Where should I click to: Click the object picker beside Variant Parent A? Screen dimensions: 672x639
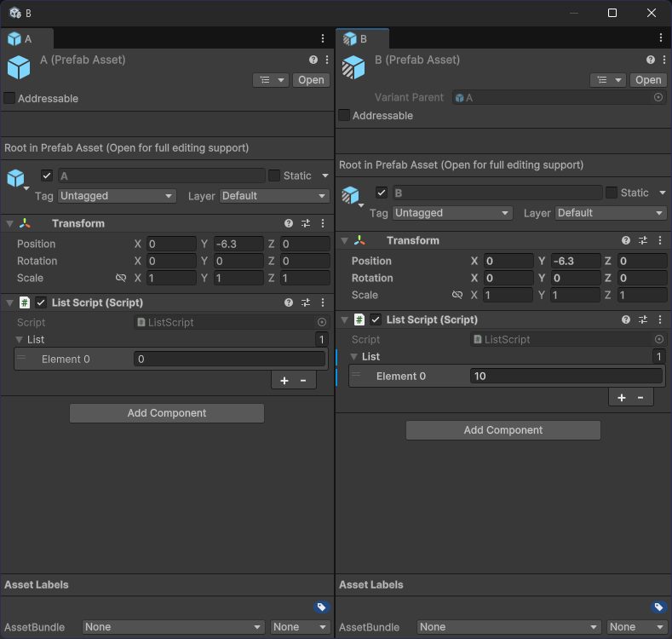(658, 98)
